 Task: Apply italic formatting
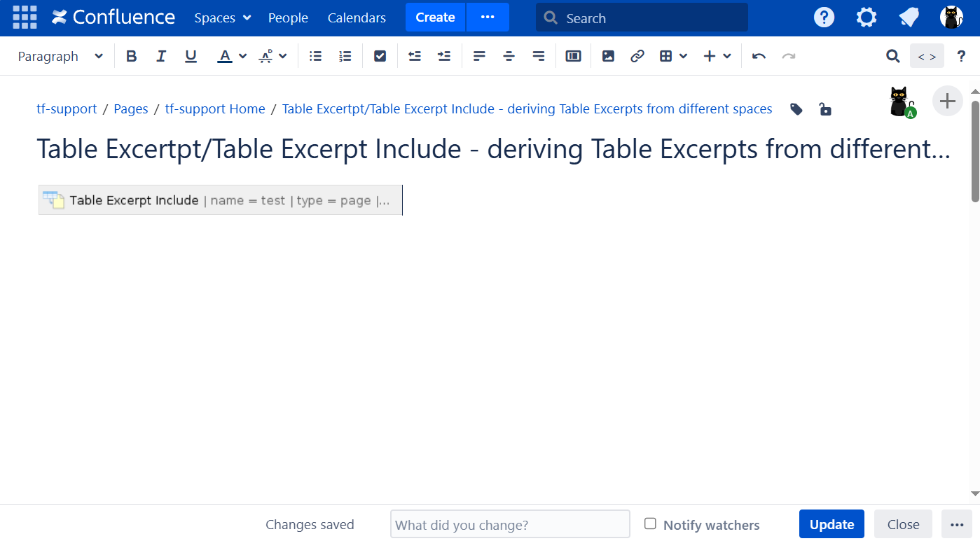[161, 57]
